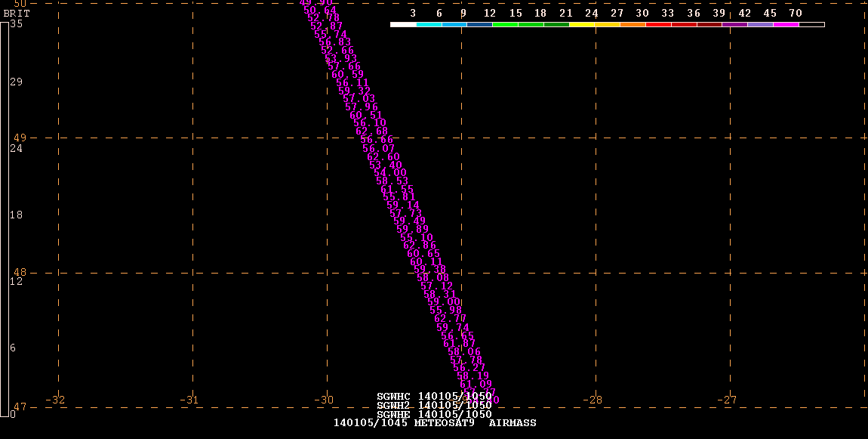Image resolution: width=868 pixels, height=439 pixels.
Task: Click the AIRMASS product label
Action: tap(512, 423)
